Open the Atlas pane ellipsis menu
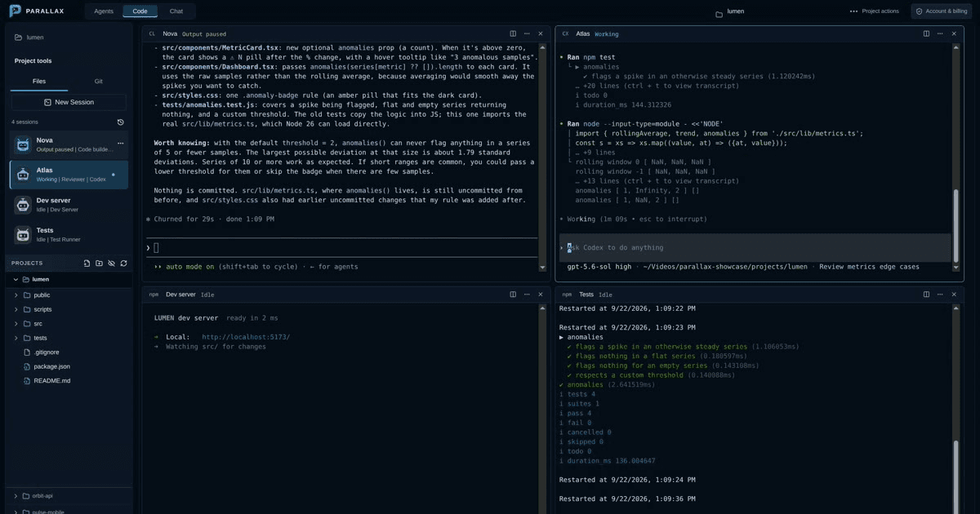 [940, 33]
